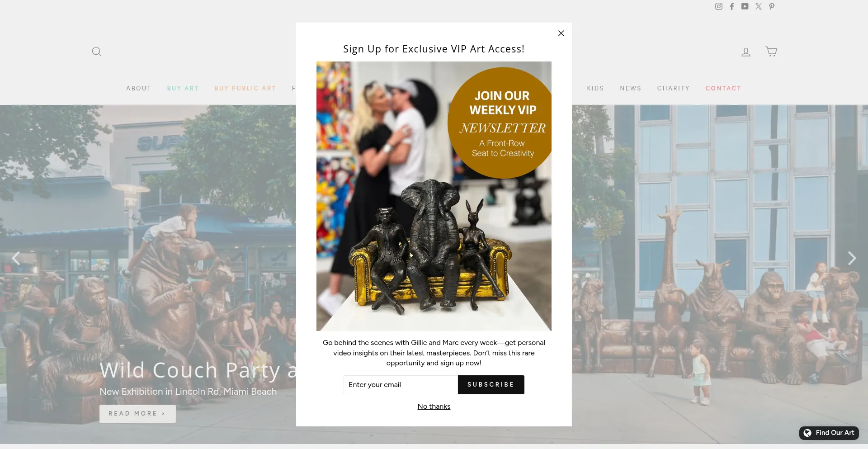Focus the Enter your email field
The image size is (868, 449).
[x=401, y=385]
